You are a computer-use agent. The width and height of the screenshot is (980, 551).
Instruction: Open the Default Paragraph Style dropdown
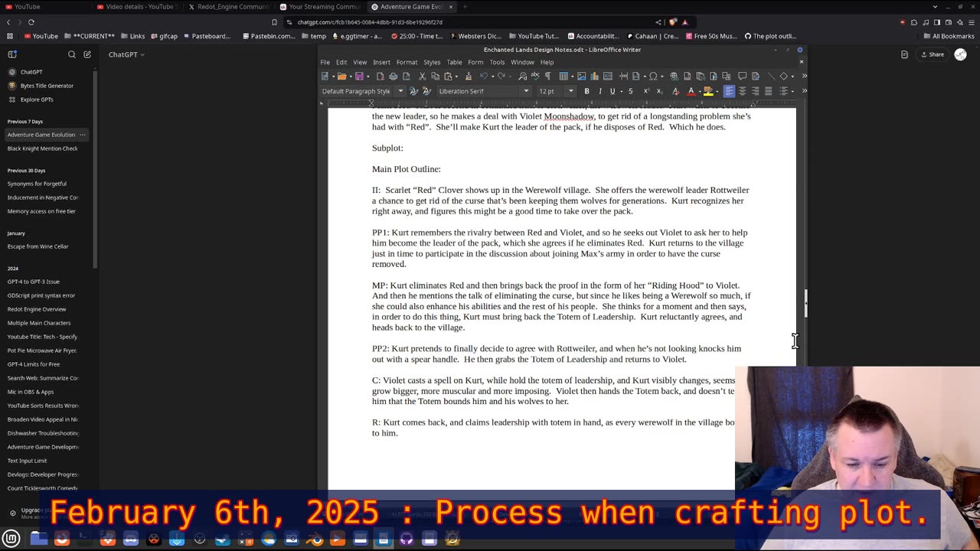click(400, 91)
